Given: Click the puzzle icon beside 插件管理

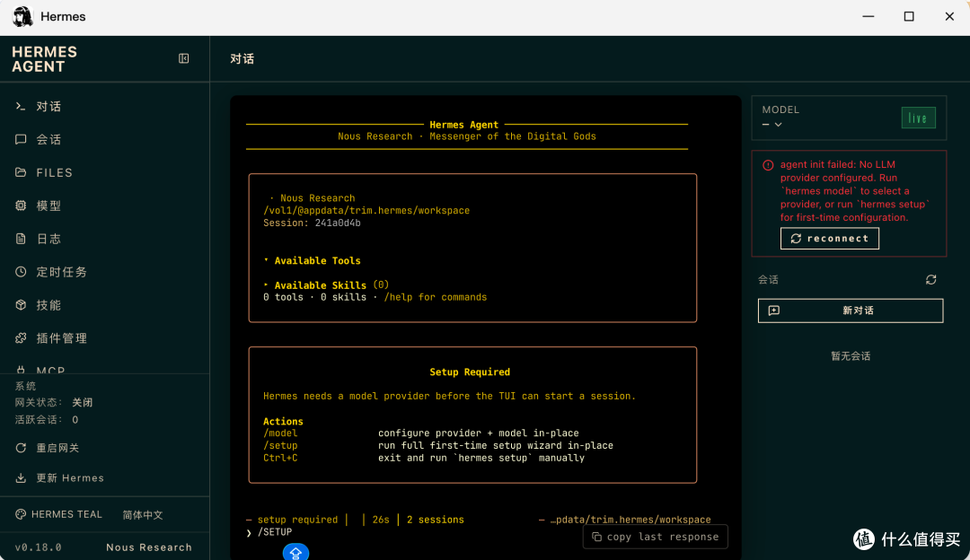Looking at the screenshot, I should [21, 338].
